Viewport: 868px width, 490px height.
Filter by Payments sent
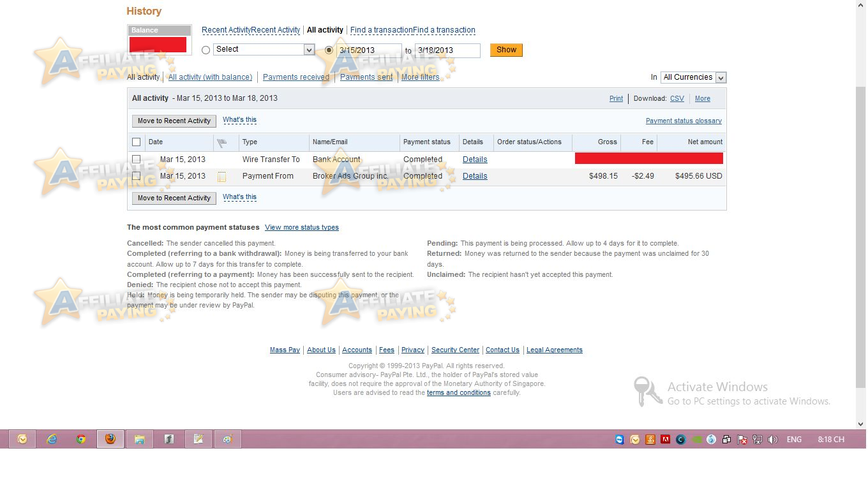click(366, 77)
